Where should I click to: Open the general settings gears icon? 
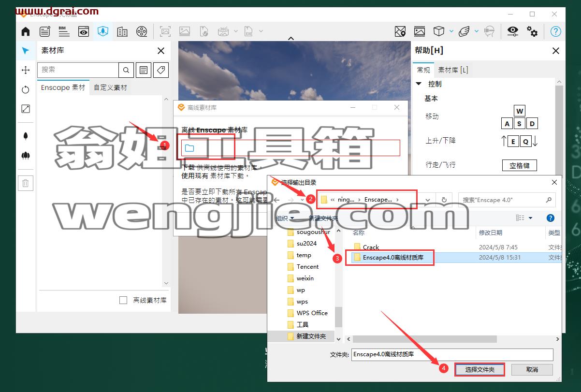(x=532, y=32)
